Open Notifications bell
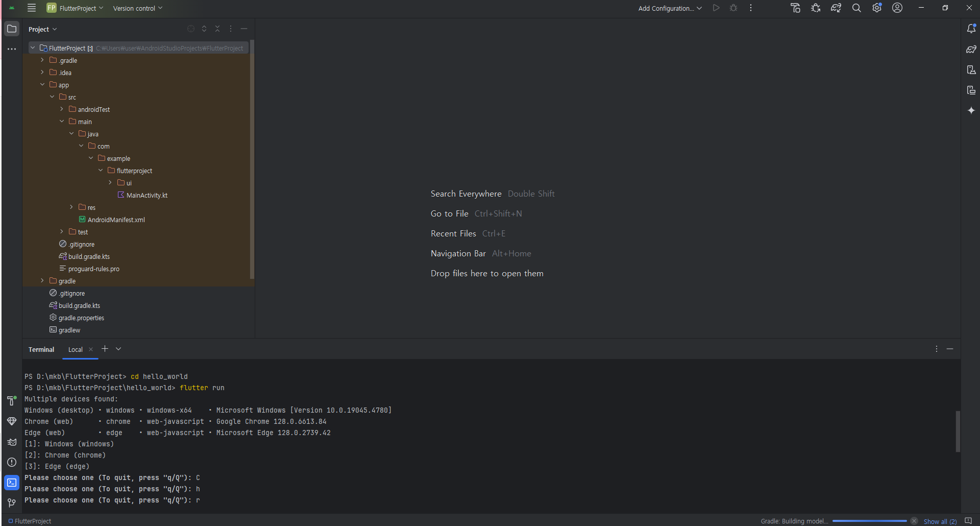The width and height of the screenshot is (980, 526). (x=971, y=29)
